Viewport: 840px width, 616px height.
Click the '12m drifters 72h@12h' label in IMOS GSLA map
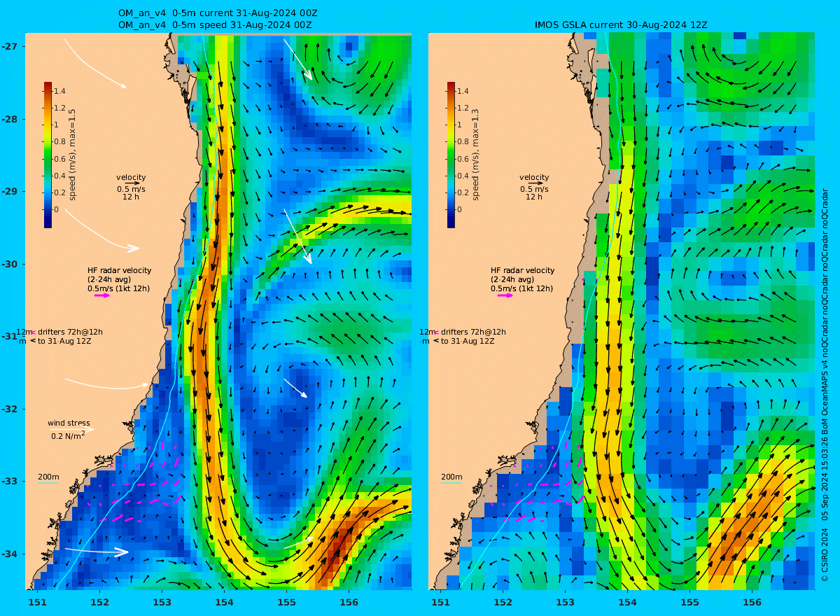(x=462, y=332)
